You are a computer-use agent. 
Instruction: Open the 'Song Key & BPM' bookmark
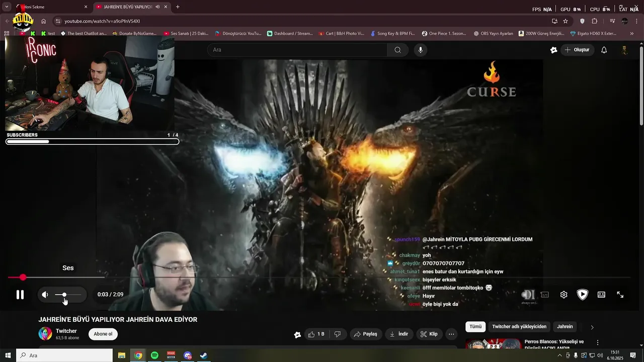392,34
